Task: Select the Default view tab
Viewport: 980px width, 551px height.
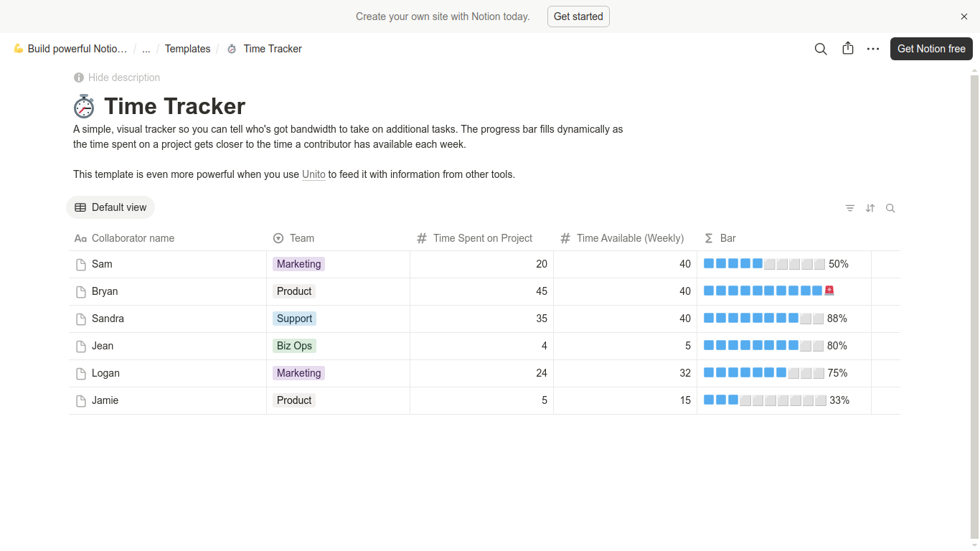Action: pos(110,207)
